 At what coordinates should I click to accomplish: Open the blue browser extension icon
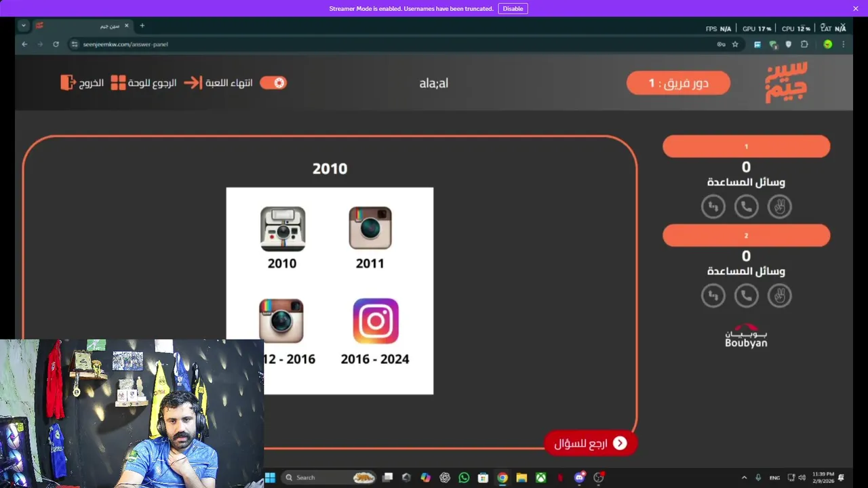[x=757, y=44]
